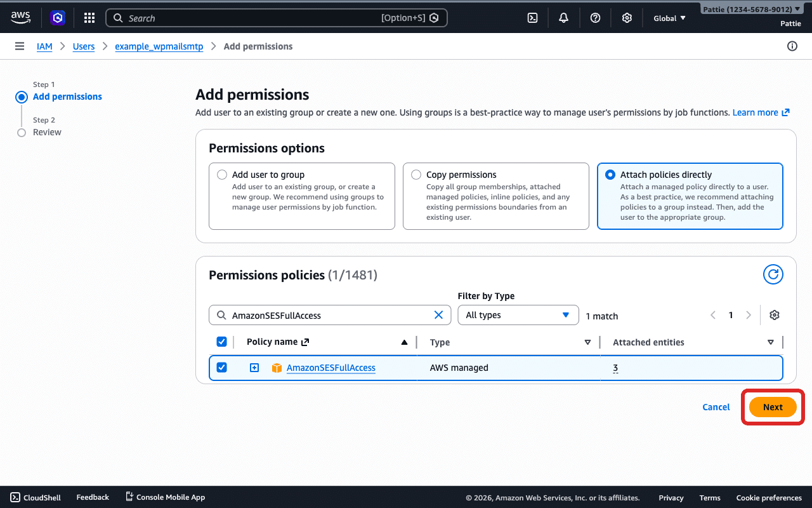The width and height of the screenshot is (812, 508).
Task: Open the Filter by Type dropdown
Action: (x=518, y=315)
